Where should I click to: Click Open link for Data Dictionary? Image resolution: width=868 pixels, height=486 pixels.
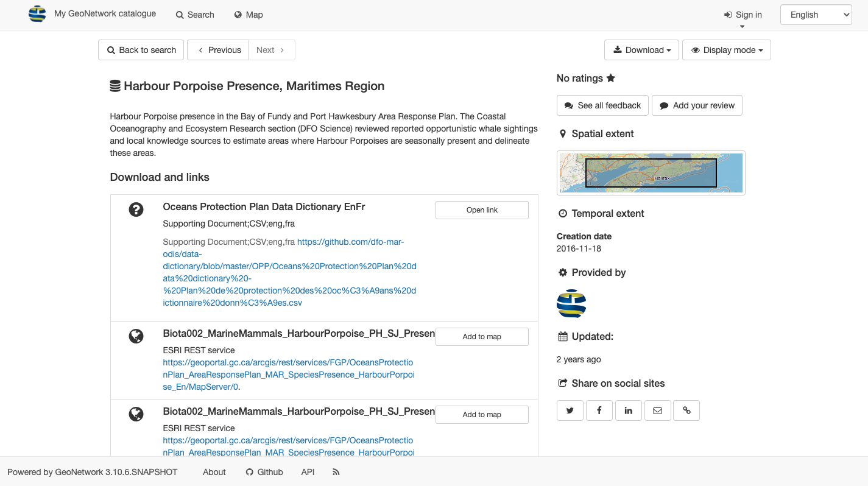[x=482, y=210]
